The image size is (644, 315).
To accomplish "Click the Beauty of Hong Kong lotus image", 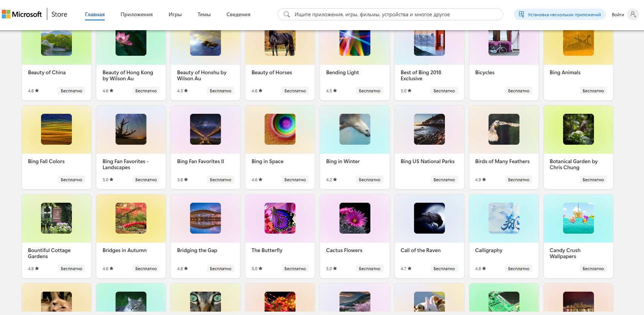I will pyautogui.click(x=131, y=43).
